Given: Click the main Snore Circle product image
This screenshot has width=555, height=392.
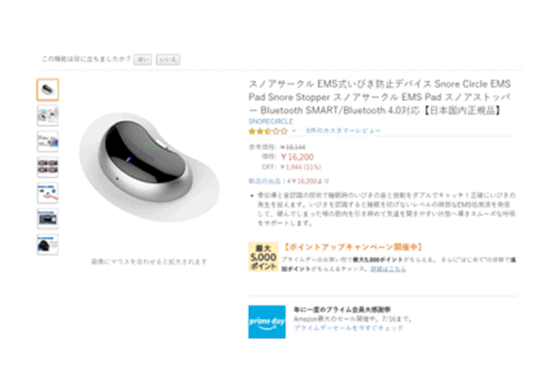Looking at the screenshot, I should tap(149, 167).
